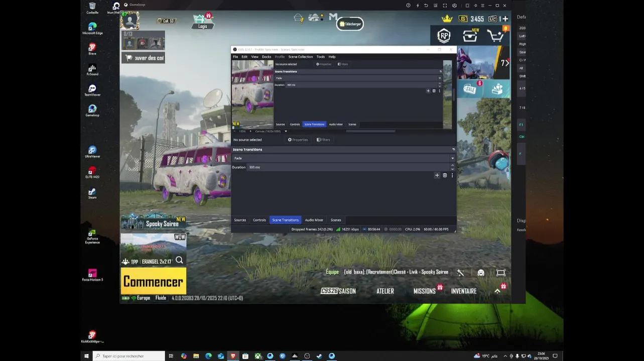Click the magnifier icon next to ERANGEL 2v2
Screen dimensions: 644x361
coord(179,261)
